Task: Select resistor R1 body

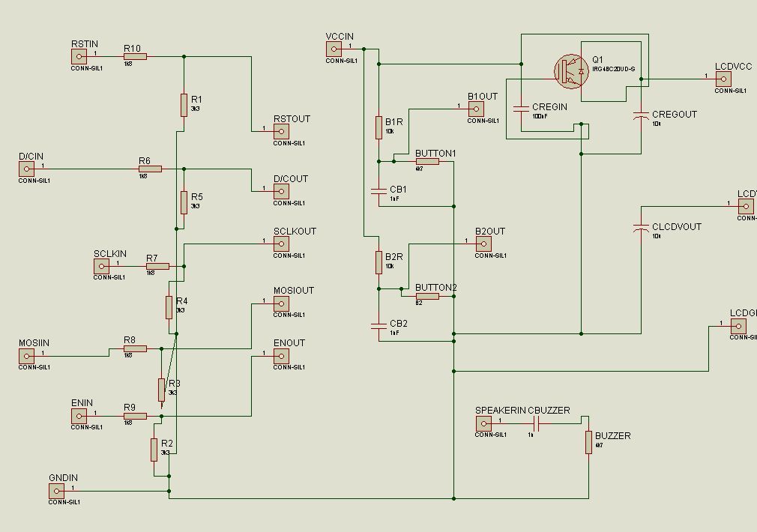Action: 184,105
